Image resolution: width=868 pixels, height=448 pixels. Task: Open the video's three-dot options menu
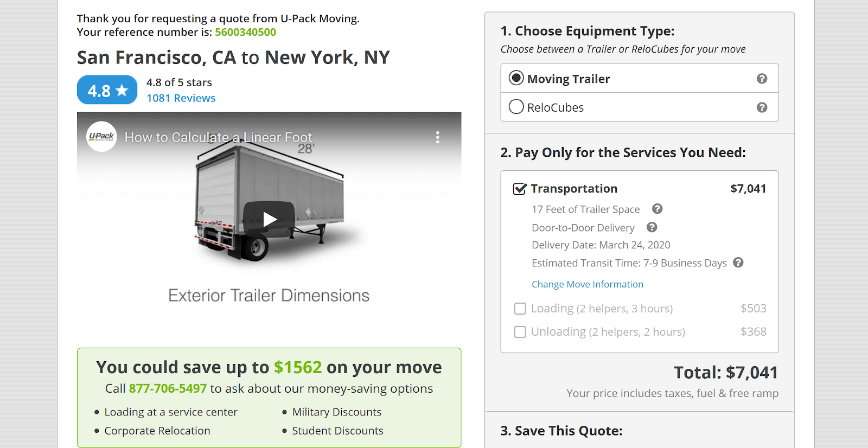point(437,137)
